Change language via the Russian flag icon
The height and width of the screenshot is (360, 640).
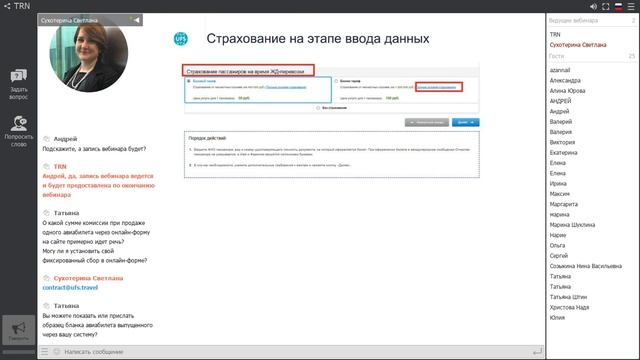618,7
